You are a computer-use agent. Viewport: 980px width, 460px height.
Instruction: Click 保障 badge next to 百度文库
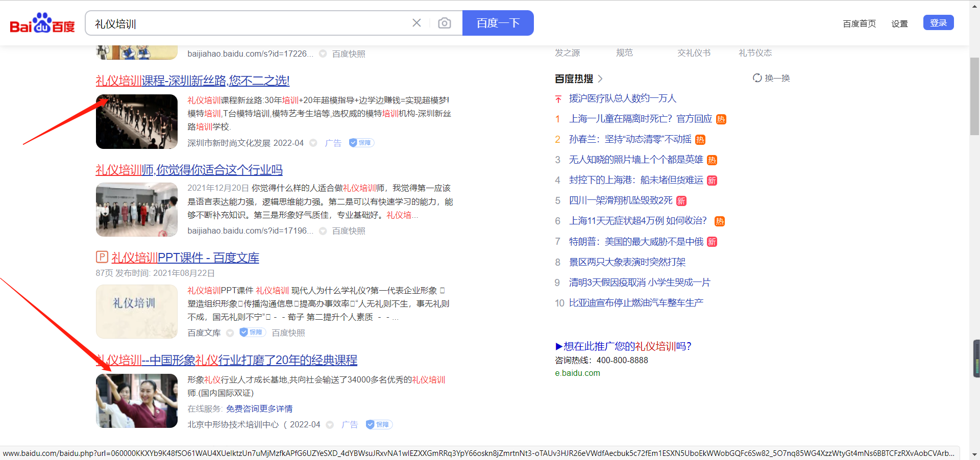pos(253,333)
